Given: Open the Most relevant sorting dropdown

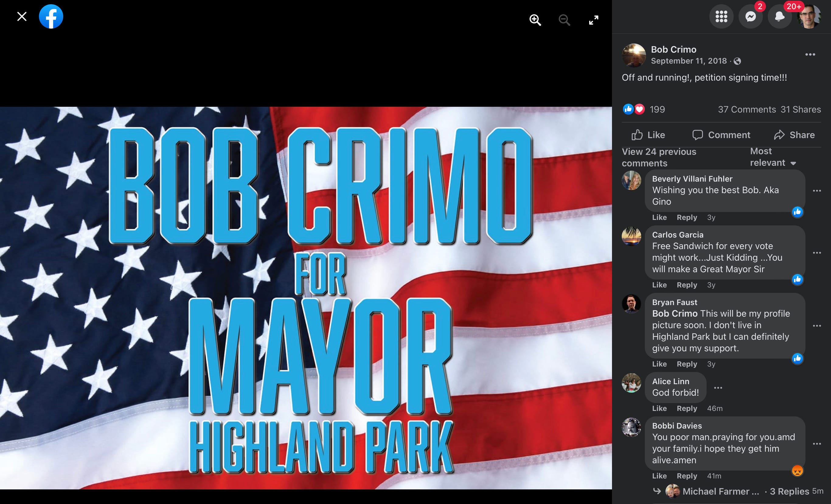Looking at the screenshot, I should [773, 157].
